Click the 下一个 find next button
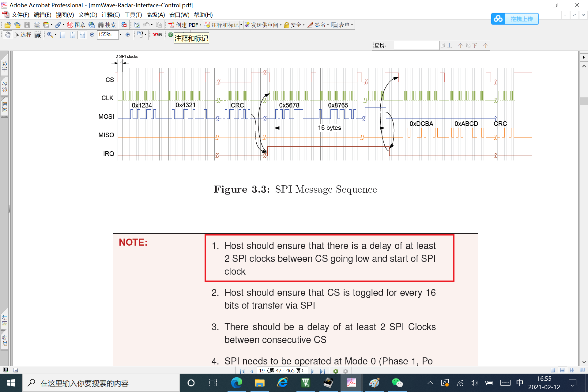 pyautogui.click(x=477, y=45)
